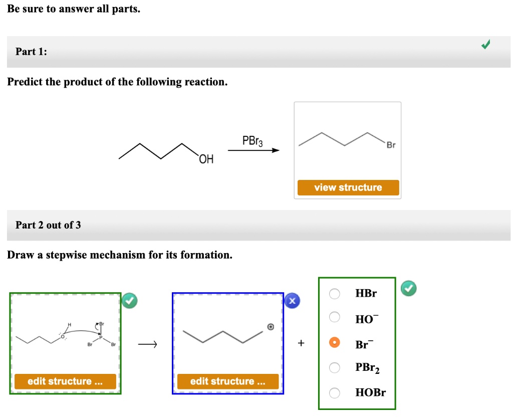This screenshot has height=420, width=513.
Task: Click the arrow between the two mechanism structures
Action: point(147,344)
